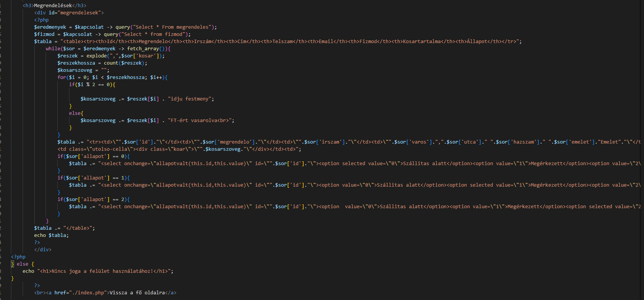This screenshot has height=300, width=644.
Task: Click the "$reszekhossza = count($reszek);" line
Action: [102, 63]
